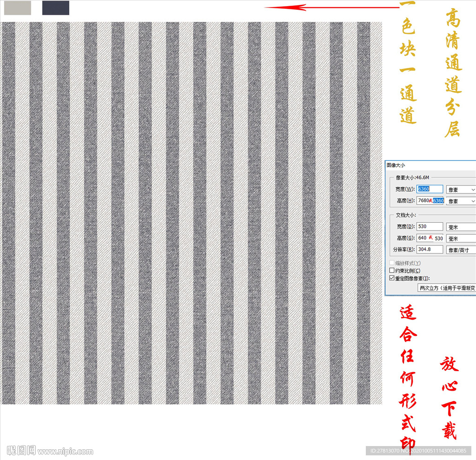Open the pixel width unit dropdown
This screenshot has height=460, width=476.
tap(461, 190)
